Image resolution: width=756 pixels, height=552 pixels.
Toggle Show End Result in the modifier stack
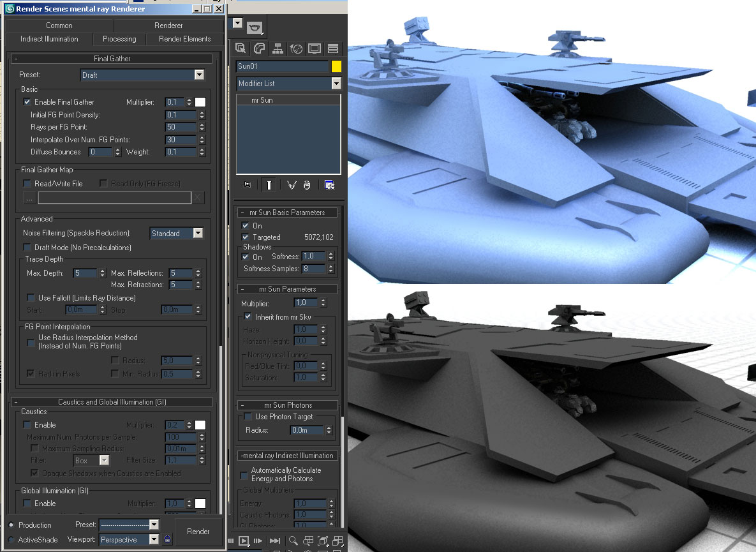(x=269, y=184)
